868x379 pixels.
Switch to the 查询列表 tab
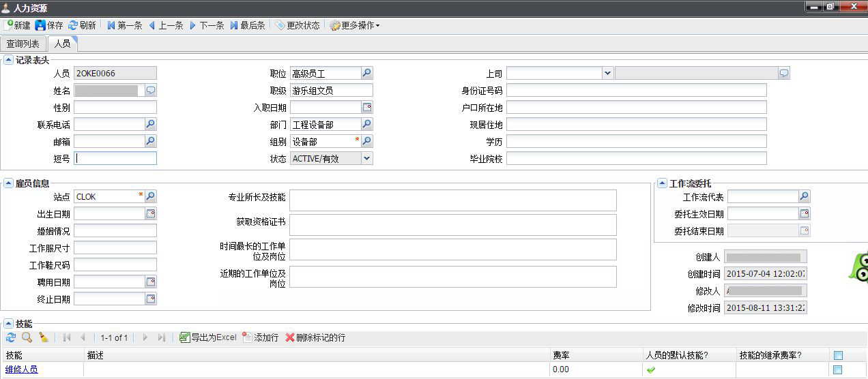pyautogui.click(x=23, y=44)
